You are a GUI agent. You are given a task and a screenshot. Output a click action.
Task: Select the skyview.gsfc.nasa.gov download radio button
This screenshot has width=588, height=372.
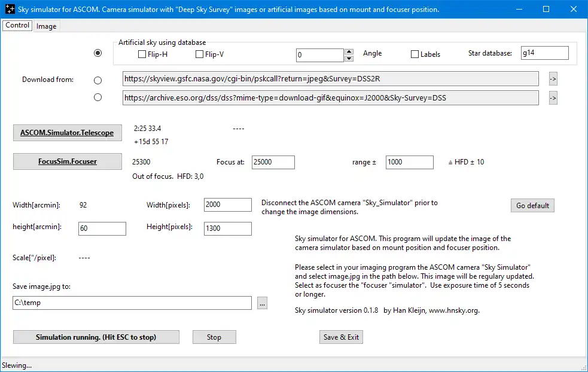98,80
